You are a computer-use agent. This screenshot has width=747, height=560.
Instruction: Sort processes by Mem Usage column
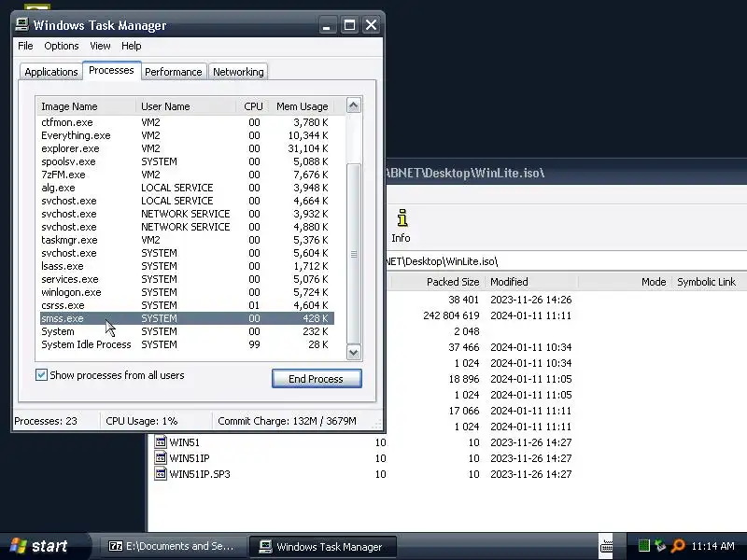(x=301, y=106)
